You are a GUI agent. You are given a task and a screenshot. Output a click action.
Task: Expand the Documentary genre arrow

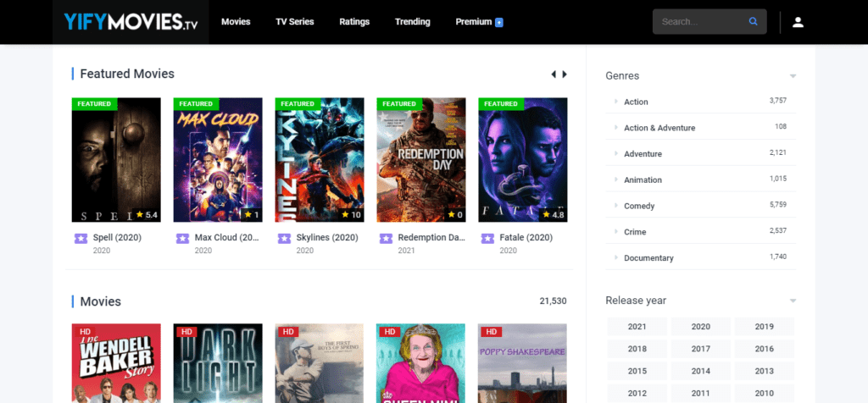[x=615, y=257]
